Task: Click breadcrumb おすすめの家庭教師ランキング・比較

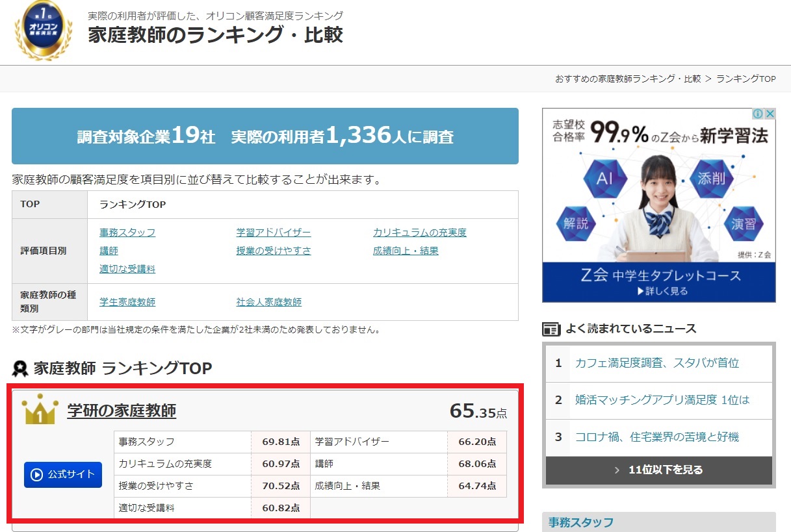Action: (x=628, y=79)
